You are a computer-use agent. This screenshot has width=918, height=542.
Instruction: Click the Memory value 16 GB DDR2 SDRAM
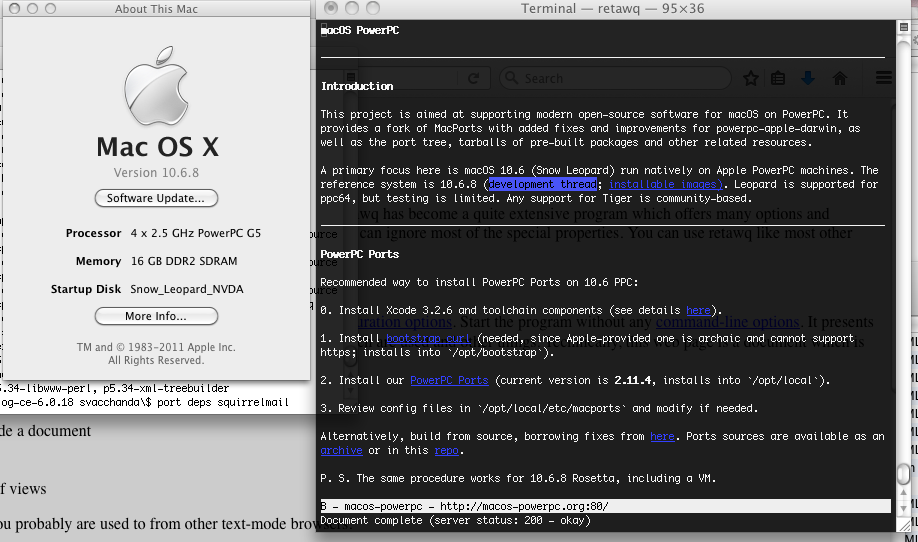click(x=184, y=261)
